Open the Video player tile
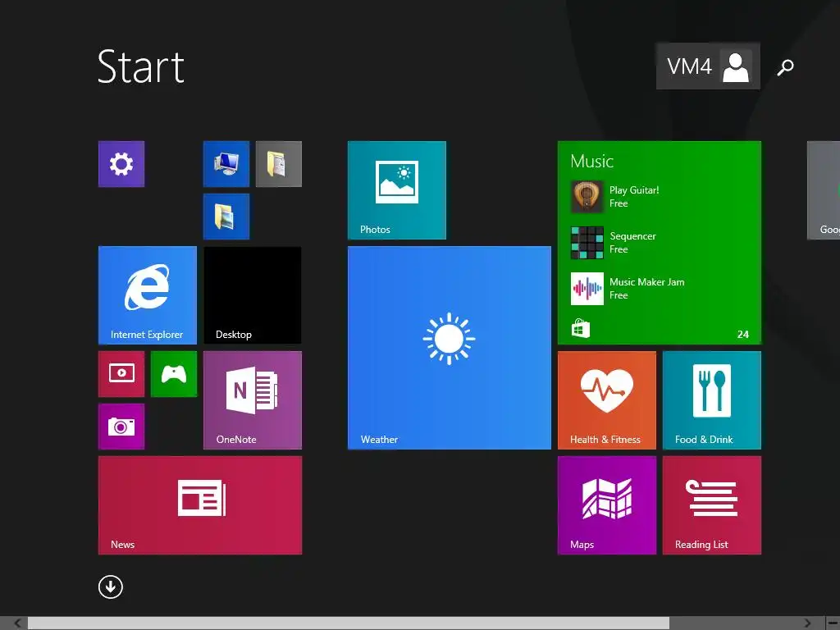This screenshot has height=630, width=840. [x=121, y=374]
